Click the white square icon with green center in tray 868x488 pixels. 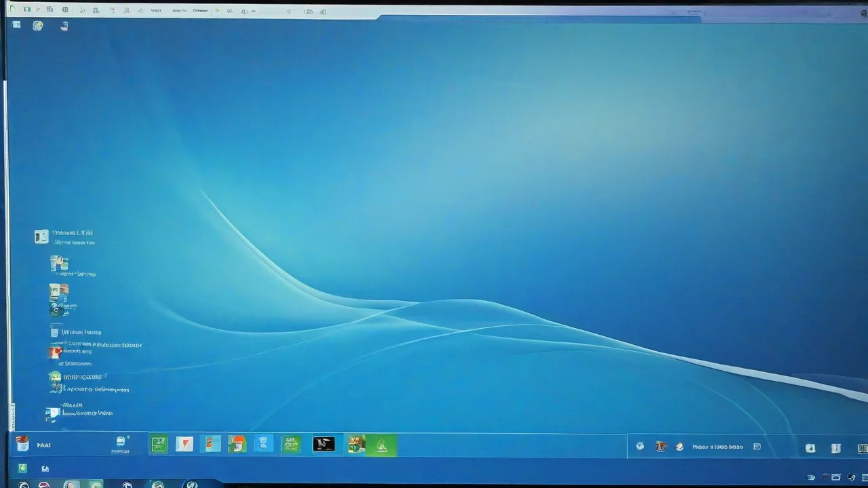(810, 448)
